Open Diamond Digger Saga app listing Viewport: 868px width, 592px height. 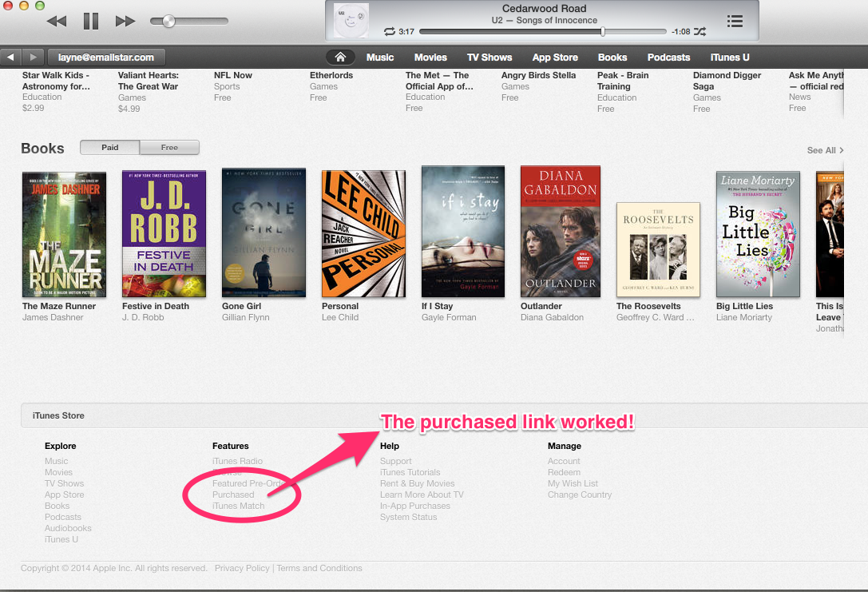click(x=727, y=81)
